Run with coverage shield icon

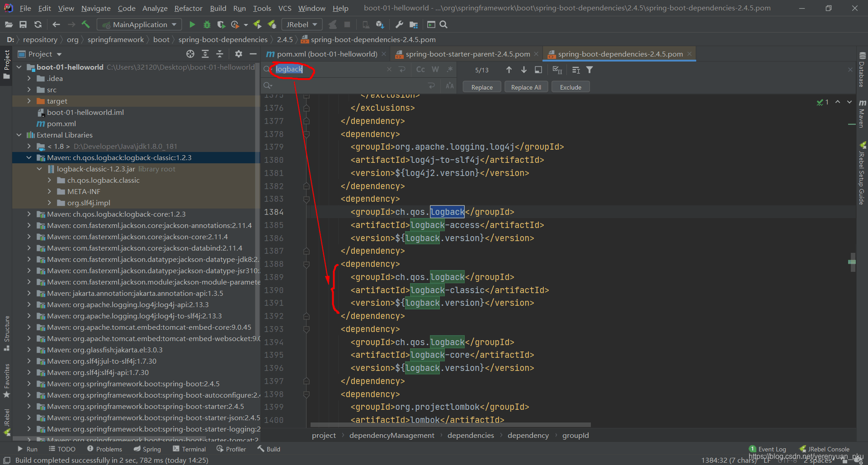click(221, 24)
